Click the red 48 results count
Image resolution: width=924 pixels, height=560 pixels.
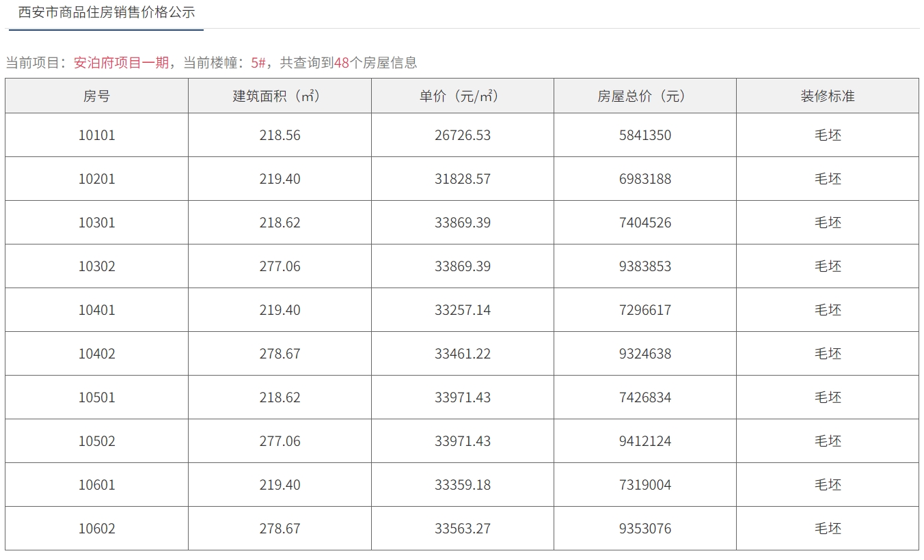(x=342, y=63)
